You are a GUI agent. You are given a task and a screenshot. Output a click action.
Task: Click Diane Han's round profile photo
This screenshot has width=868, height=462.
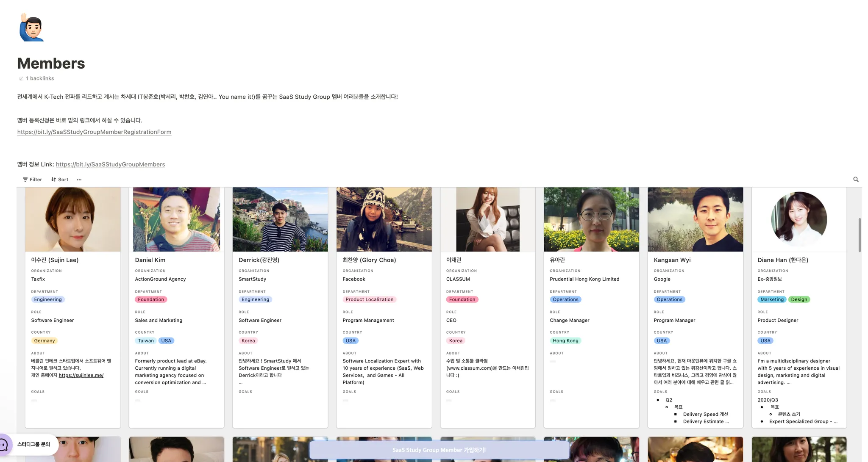[x=799, y=219]
